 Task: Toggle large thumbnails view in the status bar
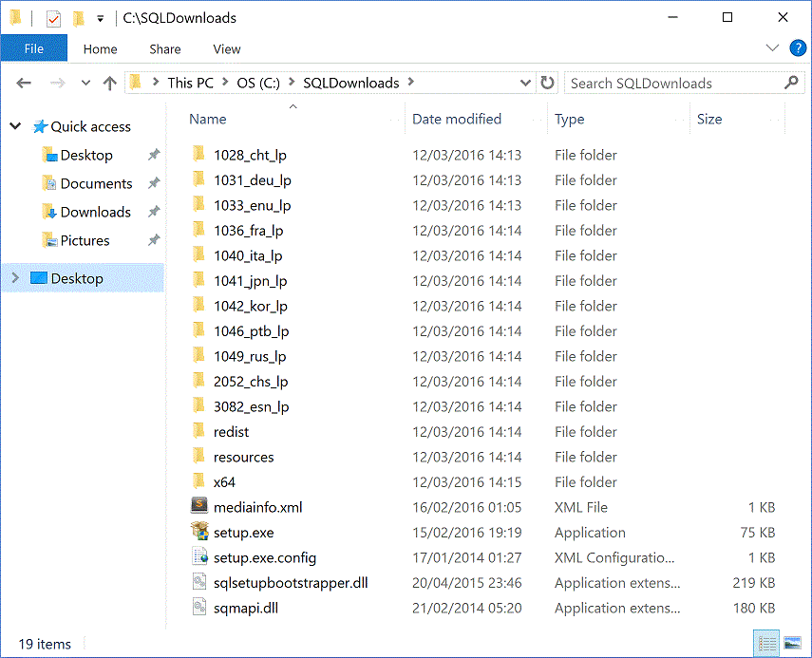coord(793,643)
